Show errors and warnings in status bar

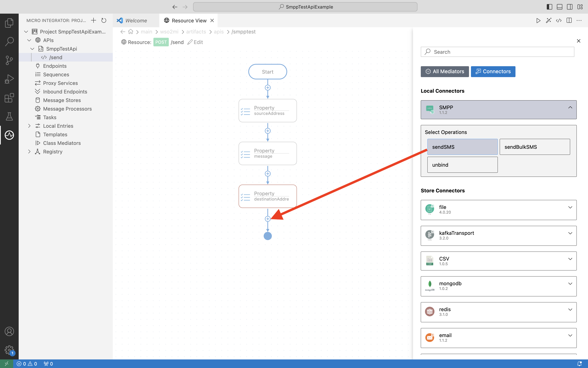(x=27, y=364)
